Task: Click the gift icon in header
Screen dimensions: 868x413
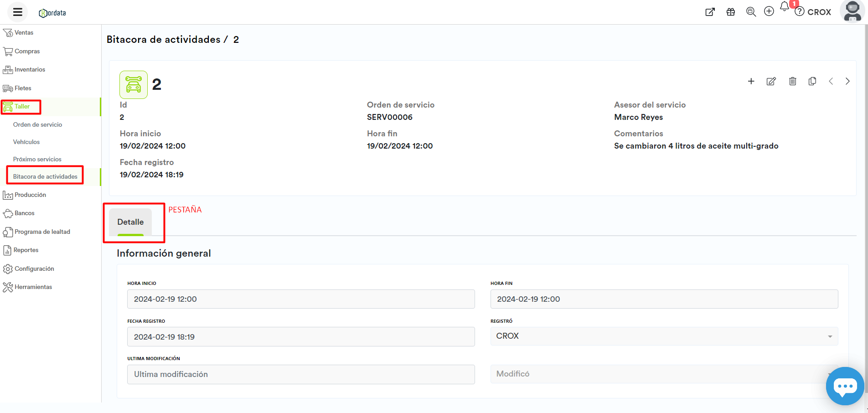Action: click(x=730, y=12)
